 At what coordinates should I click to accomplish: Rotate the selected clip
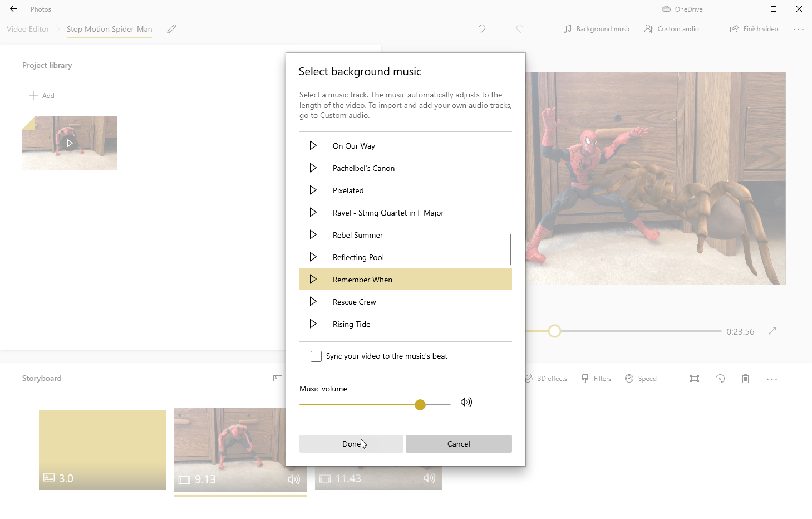pyautogui.click(x=720, y=379)
